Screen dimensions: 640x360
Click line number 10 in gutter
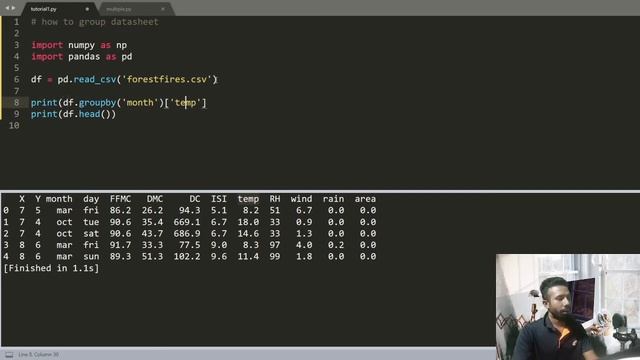[x=14, y=125]
